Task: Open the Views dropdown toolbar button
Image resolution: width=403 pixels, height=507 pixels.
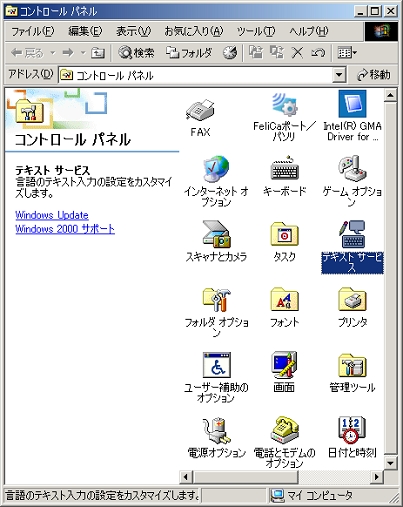Action: click(x=347, y=53)
